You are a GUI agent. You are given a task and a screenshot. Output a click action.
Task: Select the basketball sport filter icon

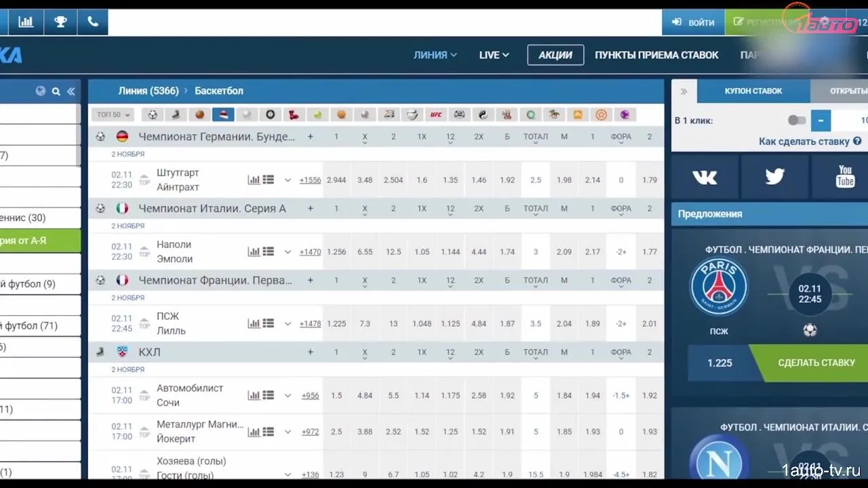199,115
